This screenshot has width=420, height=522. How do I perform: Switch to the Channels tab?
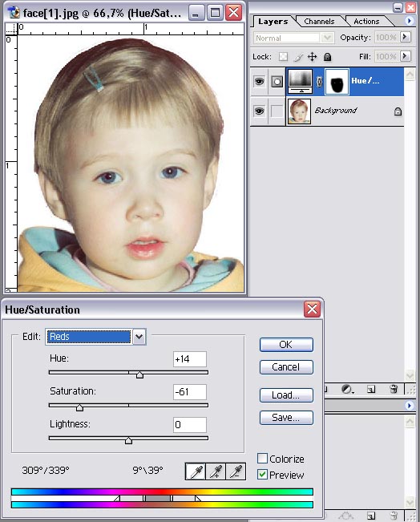click(319, 22)
